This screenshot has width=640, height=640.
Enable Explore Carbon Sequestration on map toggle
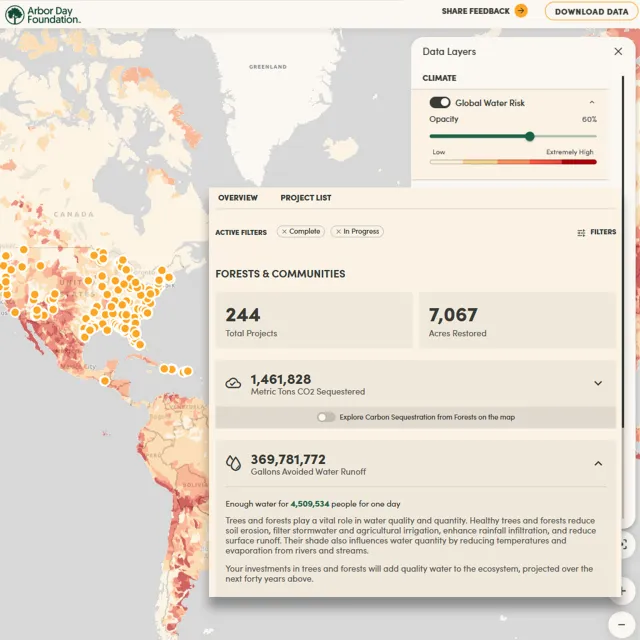tap(326, 417)
